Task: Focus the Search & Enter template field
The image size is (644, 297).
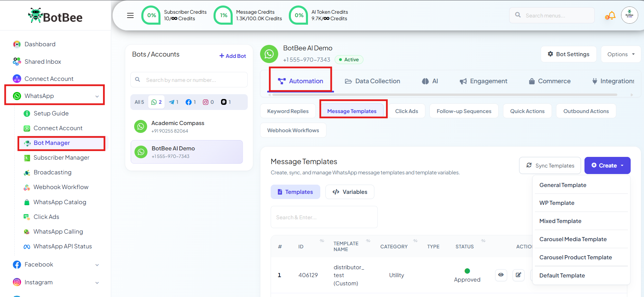Action: click(x=324, y=217)
